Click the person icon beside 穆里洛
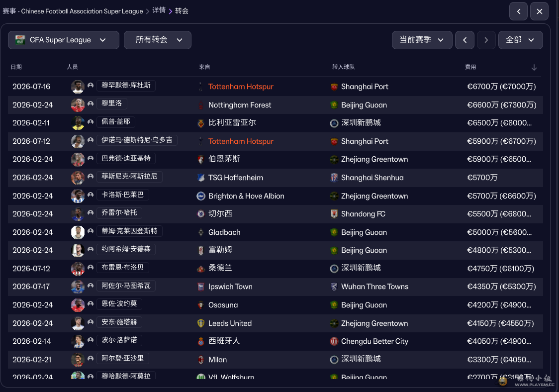Viewport: 559px width, 392px height. (x=91, y=103)
